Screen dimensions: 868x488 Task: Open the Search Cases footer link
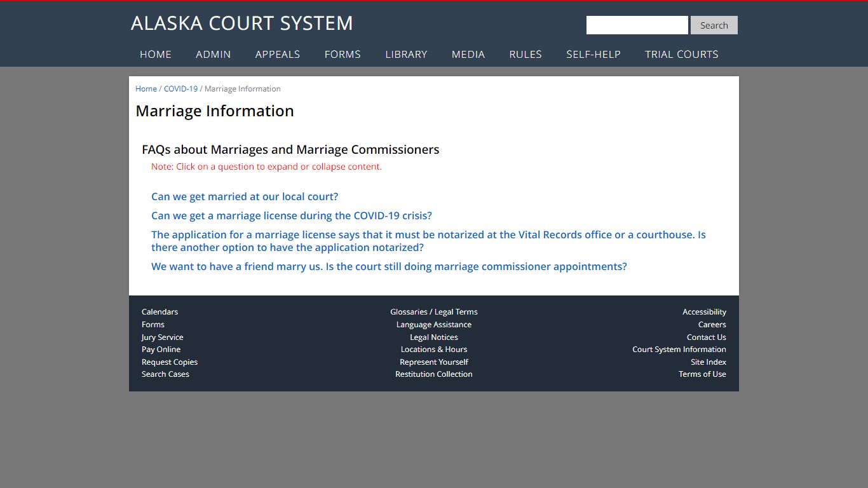tap(165, 374)
